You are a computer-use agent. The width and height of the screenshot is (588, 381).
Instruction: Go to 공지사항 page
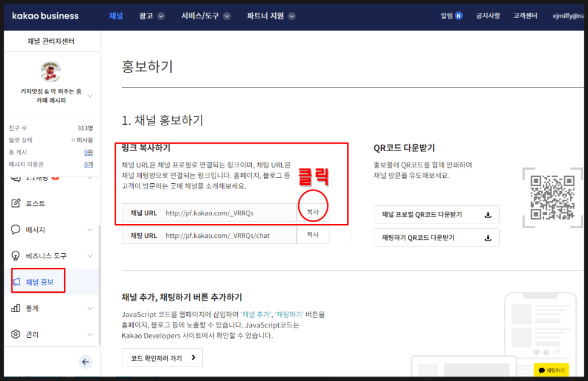[x=488, y=16]
